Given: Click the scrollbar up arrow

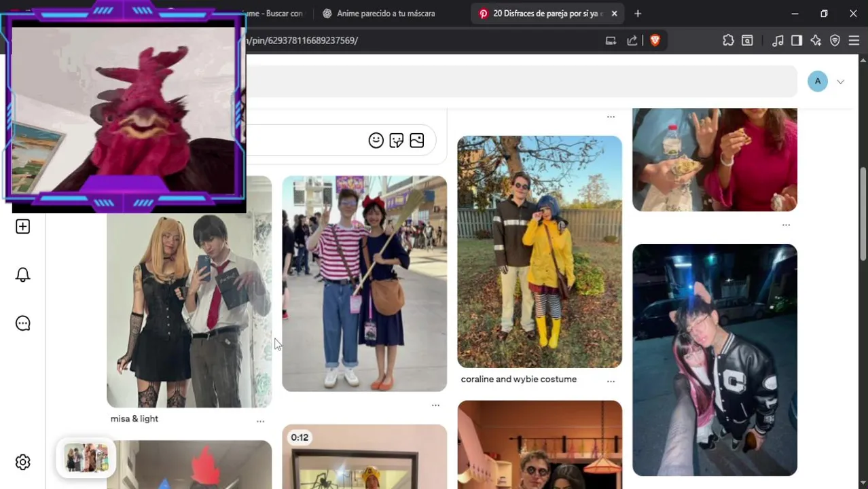Looking at the screenshot, I should click(x=863, y=59).
